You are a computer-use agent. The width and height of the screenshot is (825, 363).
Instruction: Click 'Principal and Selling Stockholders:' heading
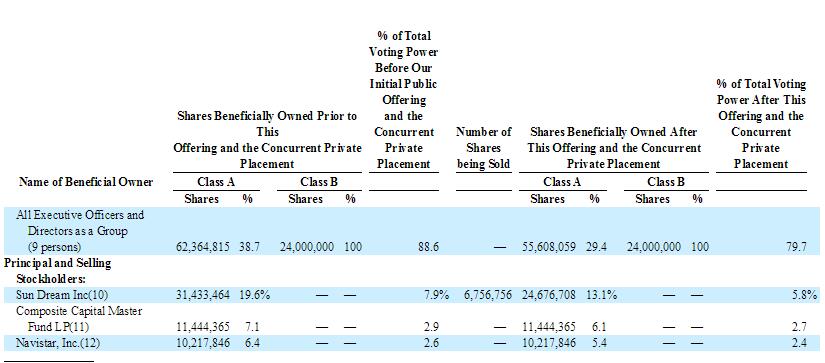tap(57, 270)
